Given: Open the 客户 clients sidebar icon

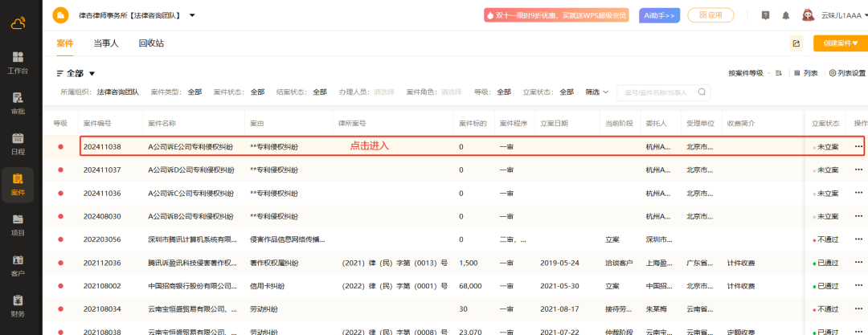Looking at the screenshot, I should click(18, 265).
